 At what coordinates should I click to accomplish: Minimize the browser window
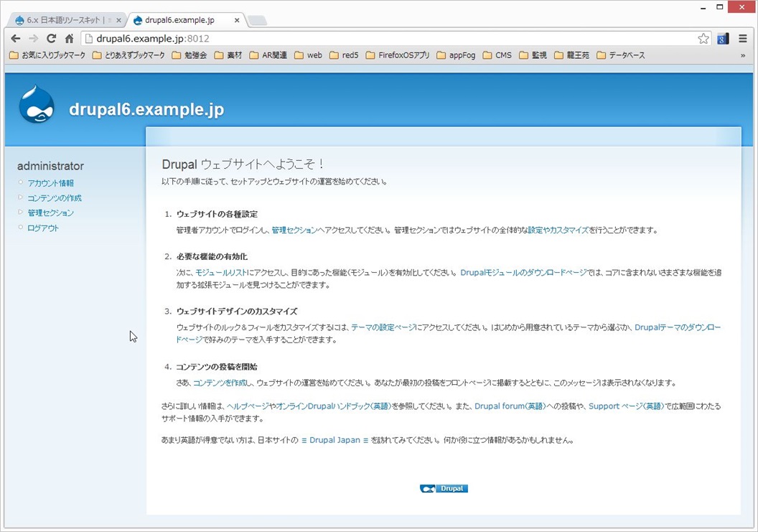tap(703, 7)
